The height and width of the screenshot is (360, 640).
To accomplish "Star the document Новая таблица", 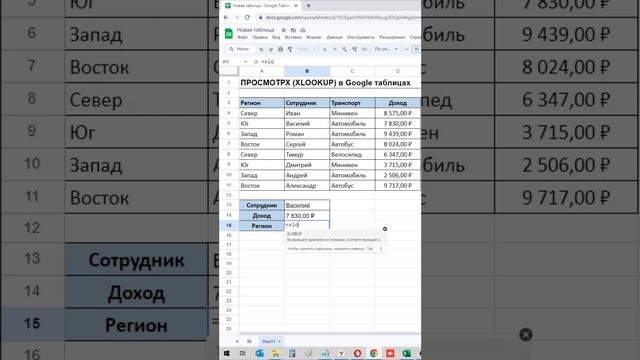I will tap(284, 30).
